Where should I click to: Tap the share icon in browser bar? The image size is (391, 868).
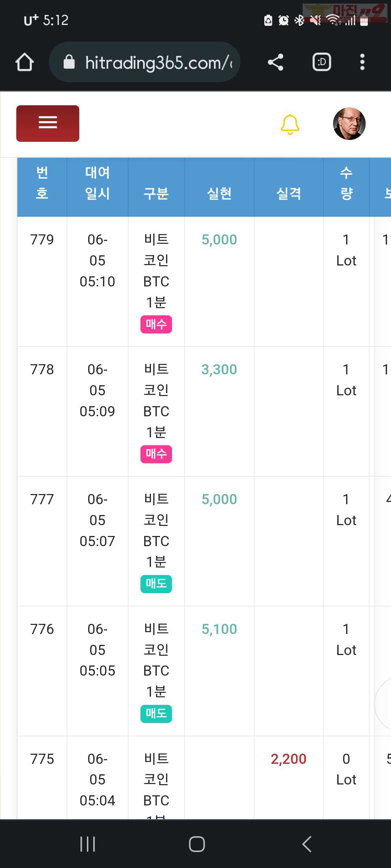pyautogui.click(x=275, y=62)
